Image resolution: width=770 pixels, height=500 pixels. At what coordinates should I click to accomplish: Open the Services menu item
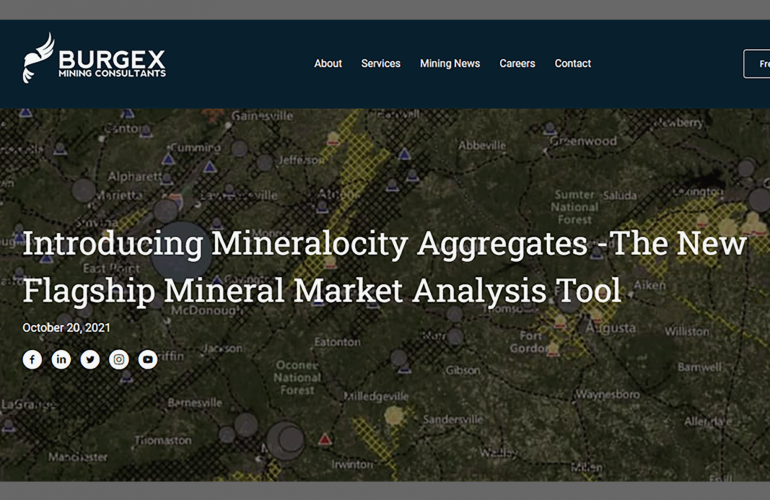pyautogui.click(x=381, y=64)
